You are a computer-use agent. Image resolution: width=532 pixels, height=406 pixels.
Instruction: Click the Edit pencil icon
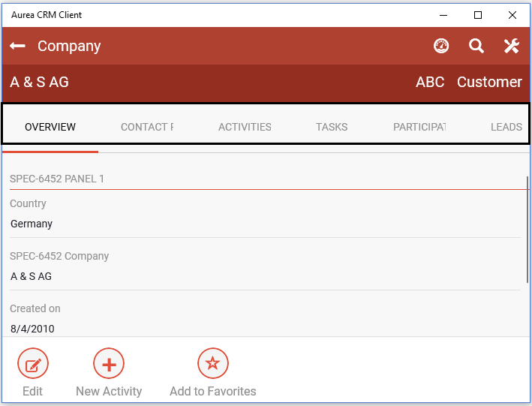(32, 365)
